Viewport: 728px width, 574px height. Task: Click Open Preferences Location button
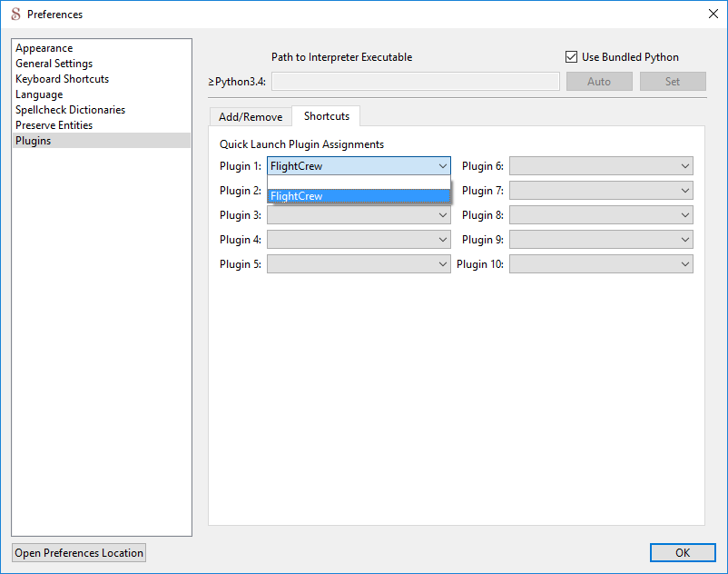pos(79,553)
